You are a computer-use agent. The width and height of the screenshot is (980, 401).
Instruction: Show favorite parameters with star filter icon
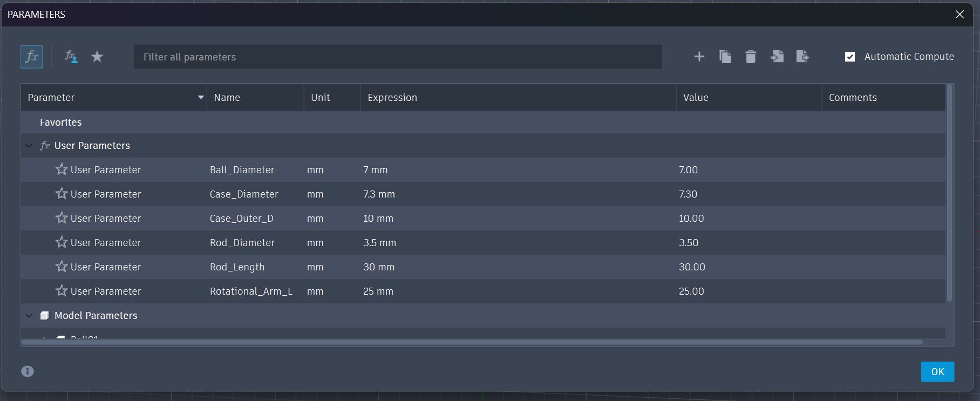point(97,57)
